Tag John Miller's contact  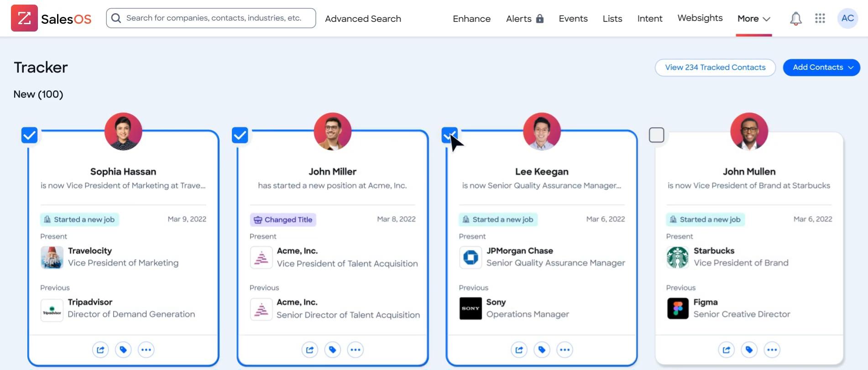coord(333,350)
